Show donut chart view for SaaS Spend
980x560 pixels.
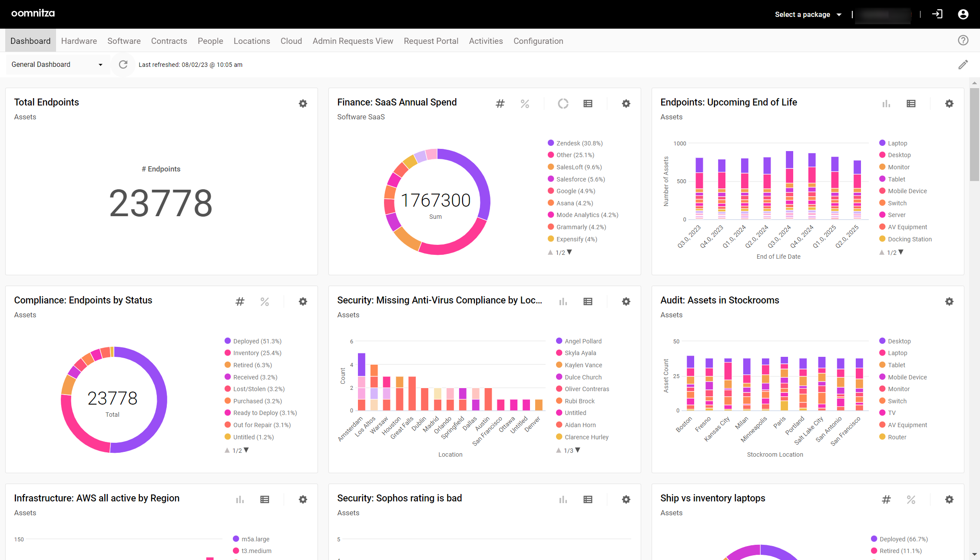(x=563, y=104)
